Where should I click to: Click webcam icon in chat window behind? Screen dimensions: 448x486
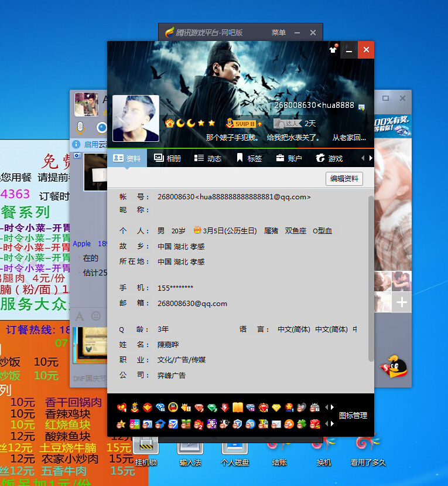coord(101,127)
